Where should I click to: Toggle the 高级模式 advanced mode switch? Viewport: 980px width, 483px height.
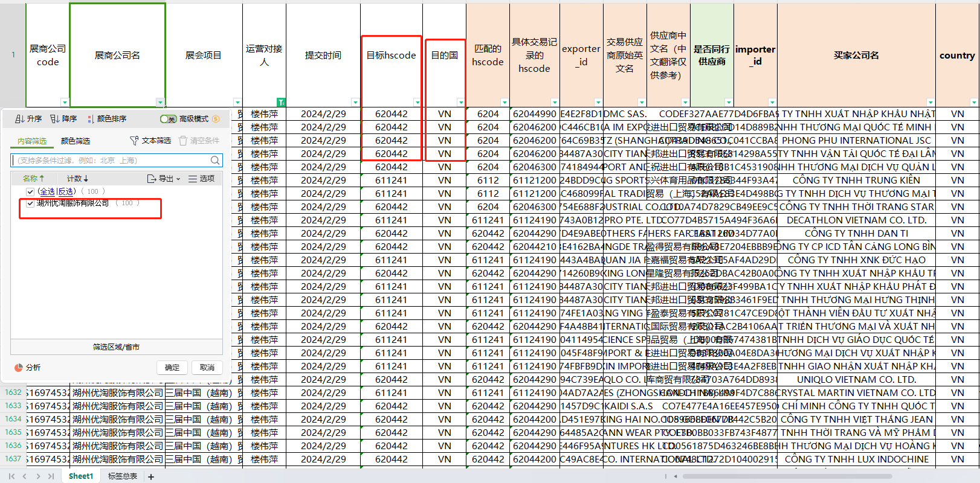coord(168,119)
